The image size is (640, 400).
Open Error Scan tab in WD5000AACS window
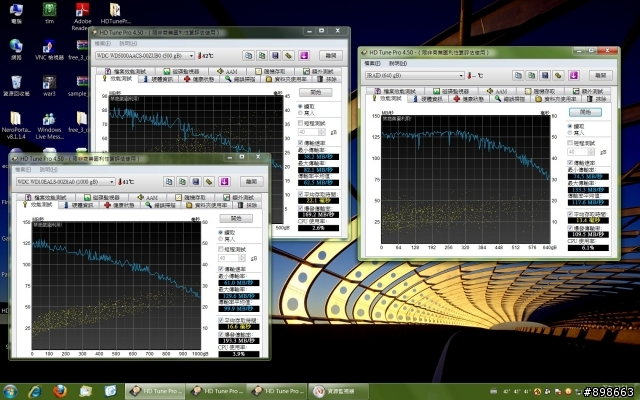240,79
